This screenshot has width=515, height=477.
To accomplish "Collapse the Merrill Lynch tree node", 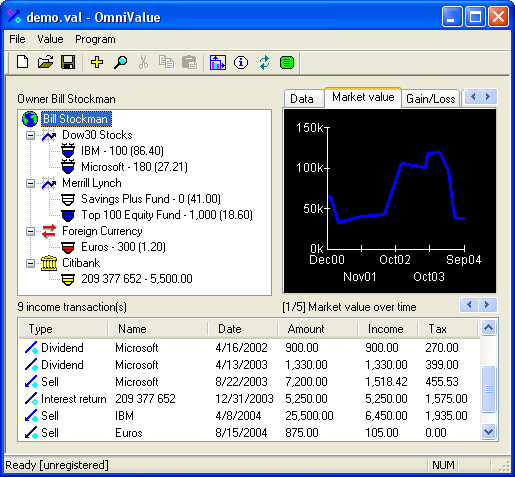I will [30, 183].
